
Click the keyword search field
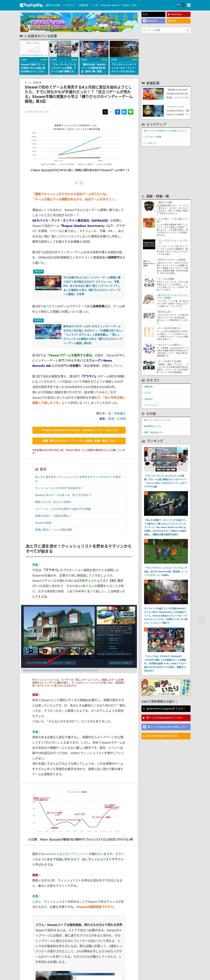click(x=166, y=30)
